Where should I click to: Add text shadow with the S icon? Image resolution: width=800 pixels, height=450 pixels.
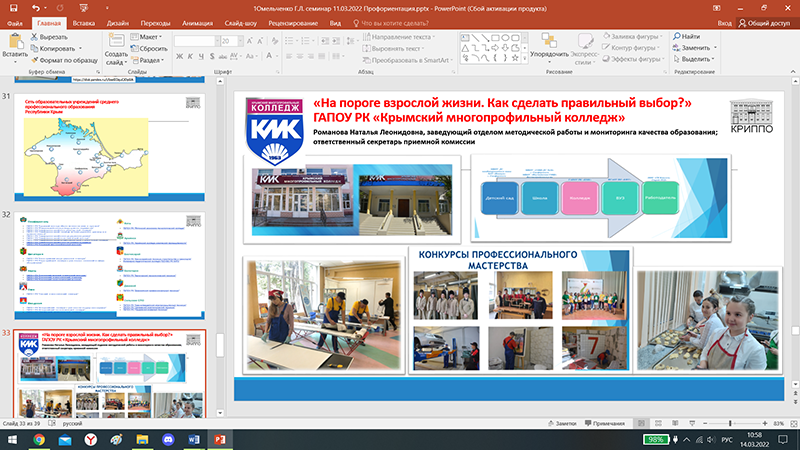click(x=212, y=56)
